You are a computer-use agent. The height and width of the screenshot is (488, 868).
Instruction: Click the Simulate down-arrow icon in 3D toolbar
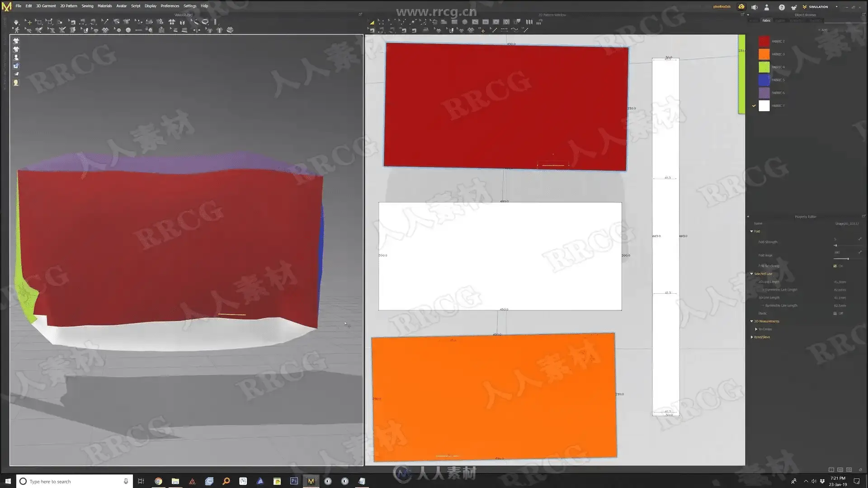tap(16, 22)
